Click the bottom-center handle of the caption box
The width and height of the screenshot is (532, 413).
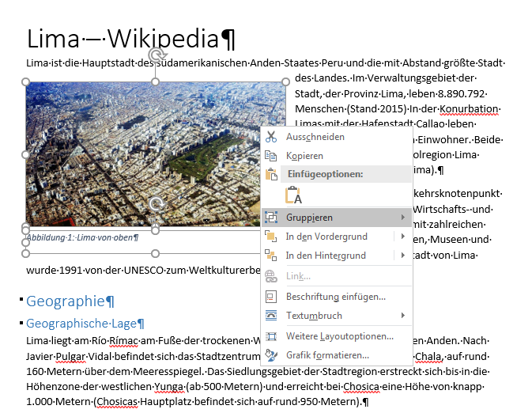click(155, 253)
